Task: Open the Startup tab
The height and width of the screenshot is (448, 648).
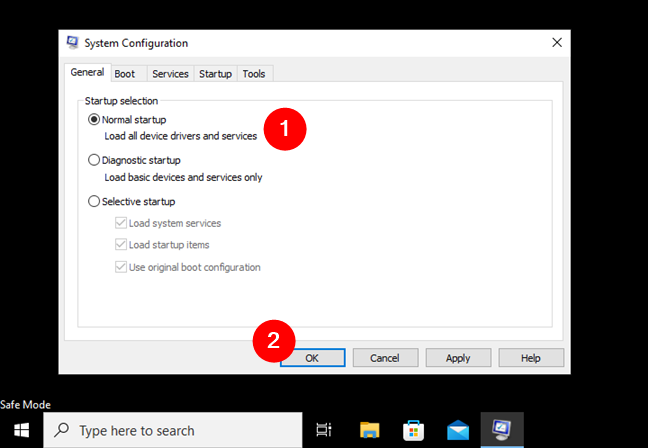Action: (215, 74)
